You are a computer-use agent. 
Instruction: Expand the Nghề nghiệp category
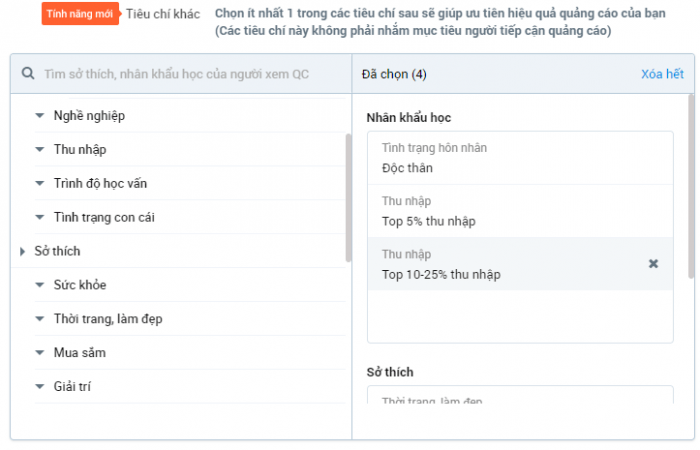39,116
